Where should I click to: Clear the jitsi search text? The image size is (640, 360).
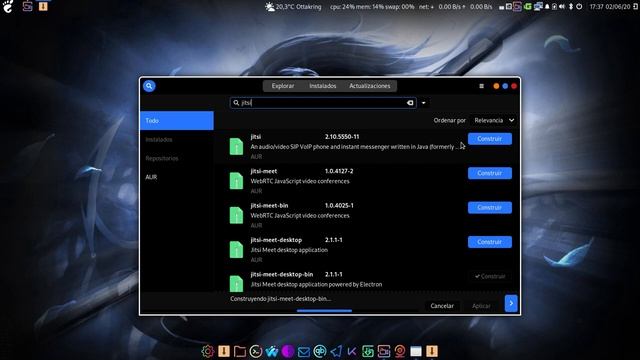coord(410,103)
